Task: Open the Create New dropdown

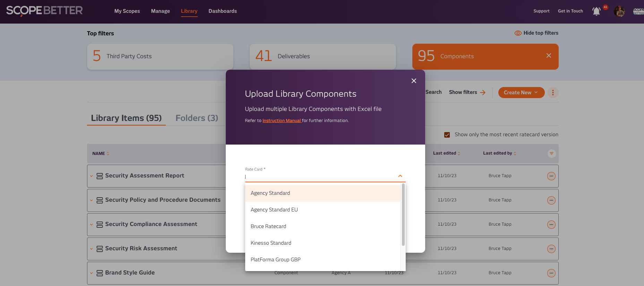Action: click(521, 93)
